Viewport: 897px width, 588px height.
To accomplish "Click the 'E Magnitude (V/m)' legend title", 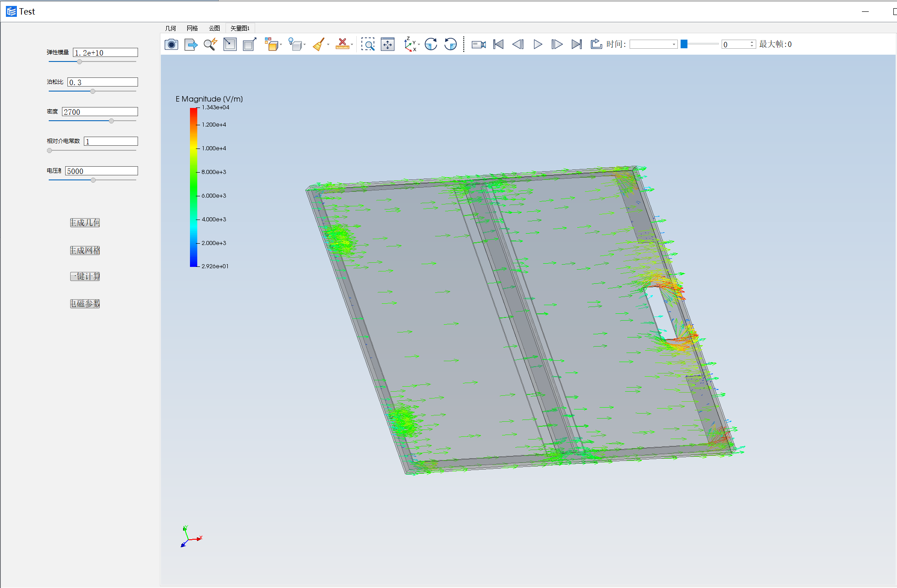I will point(209,99).
